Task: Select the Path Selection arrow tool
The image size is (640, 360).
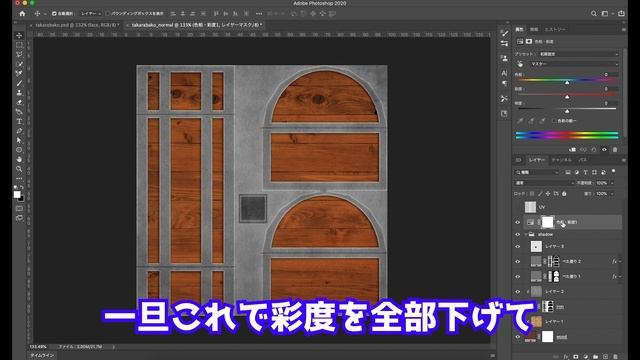Action: pyautogui.click(x=19, y=140)
